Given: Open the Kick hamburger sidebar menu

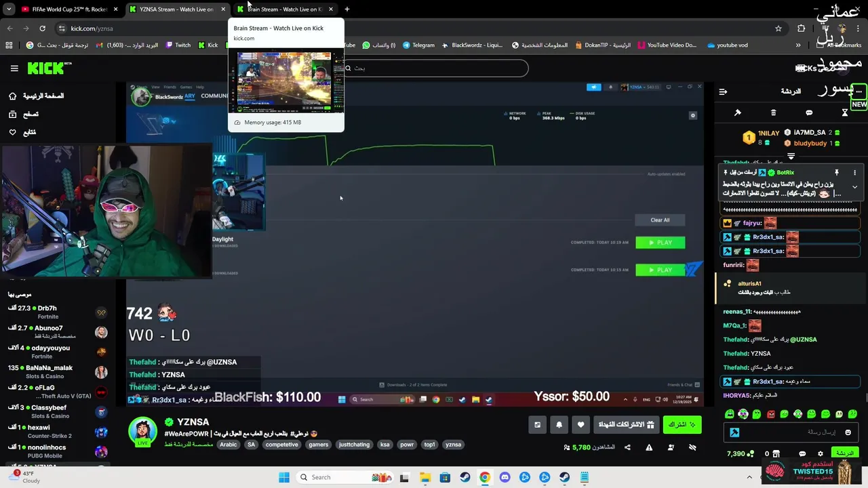Looking at the screenshot, I should [x=14, y=68].
